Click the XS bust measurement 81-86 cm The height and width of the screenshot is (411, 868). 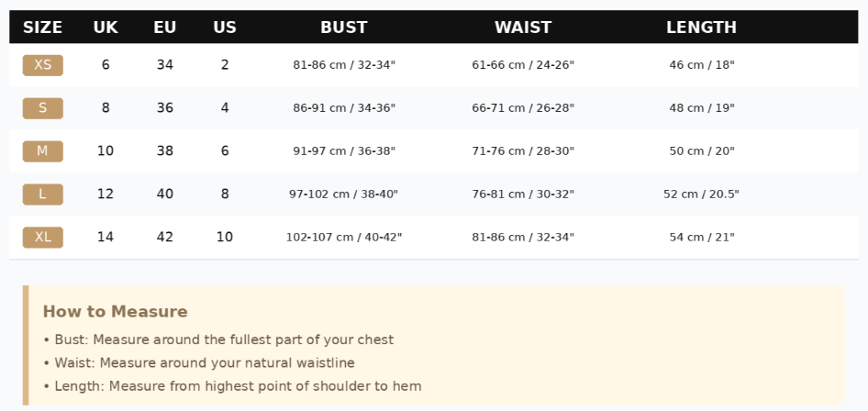(344, 65)
